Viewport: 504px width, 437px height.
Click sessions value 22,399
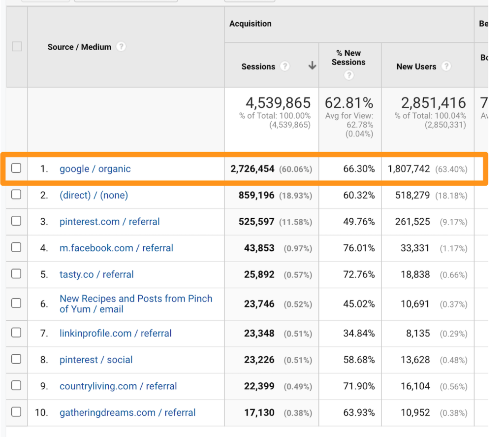click(x=259, y=386)
